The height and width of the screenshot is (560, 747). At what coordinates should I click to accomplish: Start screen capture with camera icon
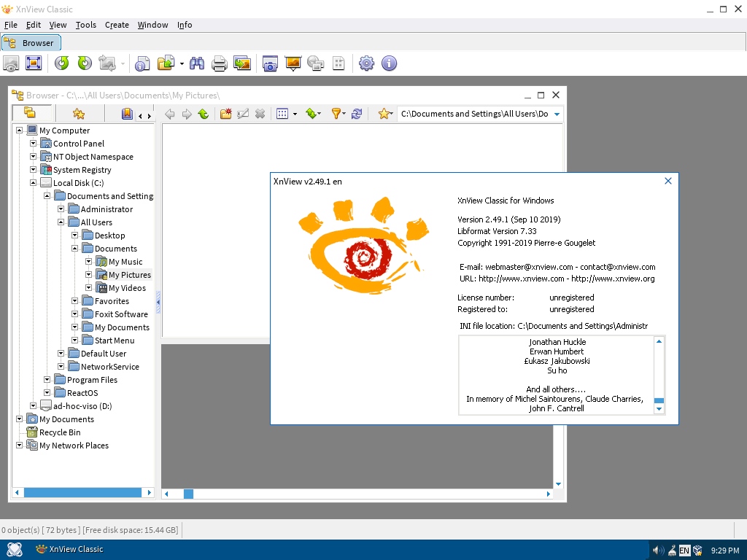270,63
